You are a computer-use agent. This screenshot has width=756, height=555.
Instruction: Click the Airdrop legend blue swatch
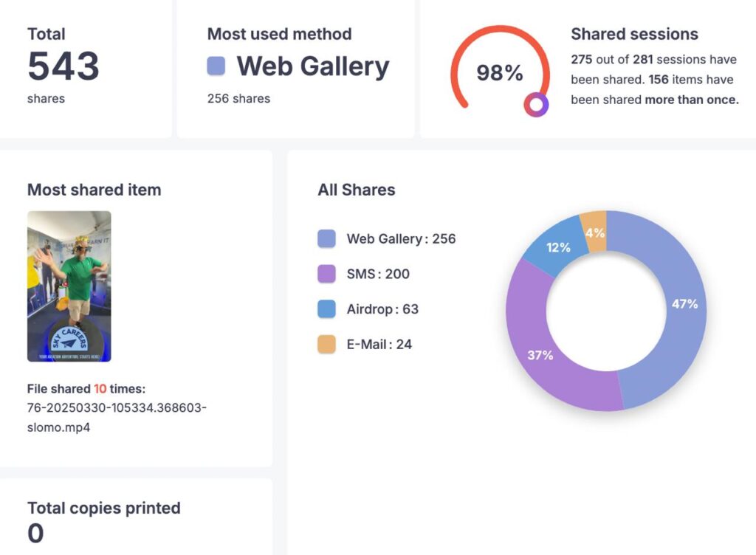[x=327, y=309]
